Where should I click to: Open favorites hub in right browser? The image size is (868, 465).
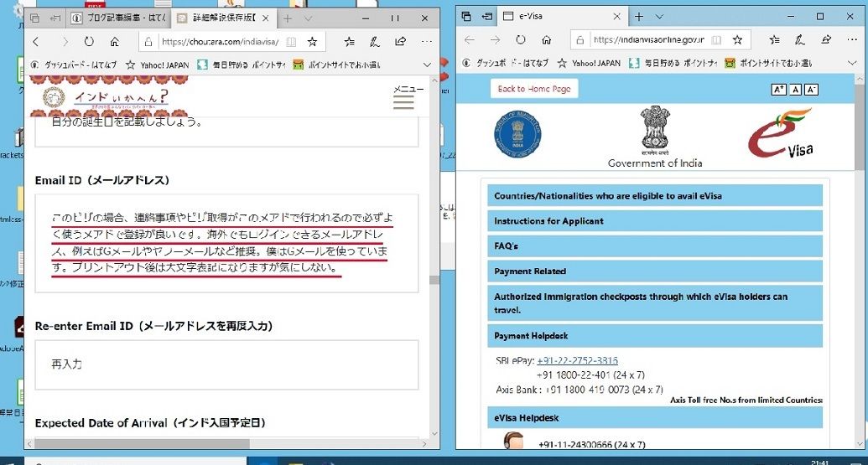(x=774, y=40)
